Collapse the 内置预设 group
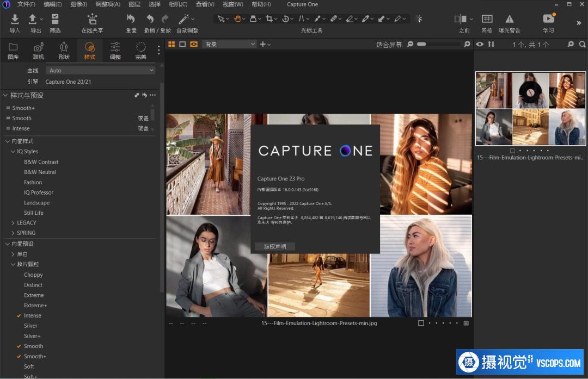 coord(8,244)
